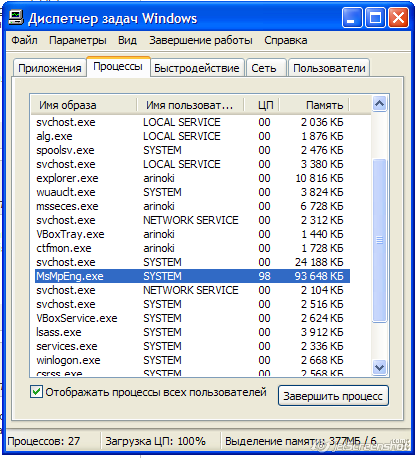Sort by Имя образа column header
The height and width of the screenshot is (458, 415).
pos(84,105)
